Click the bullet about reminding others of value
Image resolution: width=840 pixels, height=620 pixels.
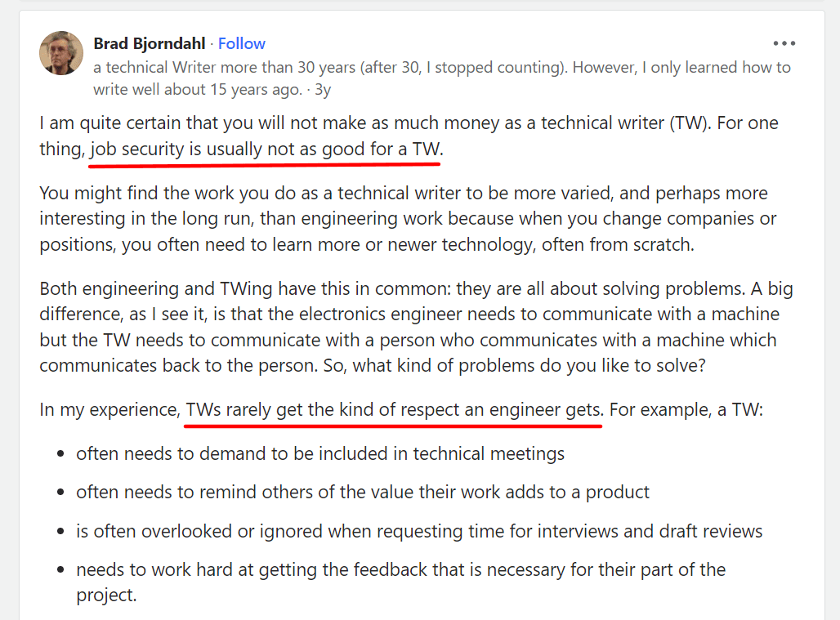[363, 492]
